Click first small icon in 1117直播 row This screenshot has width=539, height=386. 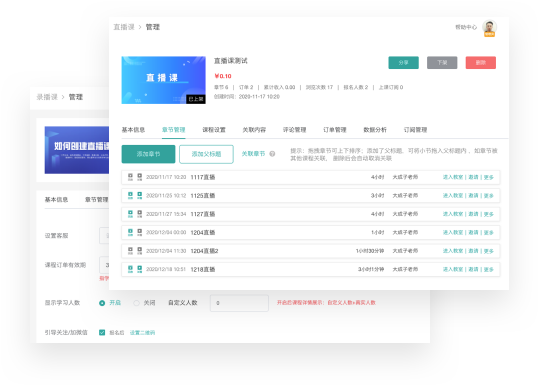click(130, 177)
